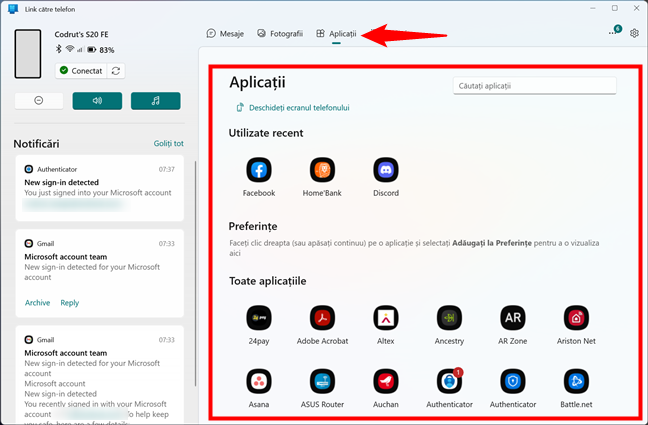Image resolution: width=648 pixels, height=425 pixels.
Task: Open the Ancestry app
Action: [x=449, y=318]
